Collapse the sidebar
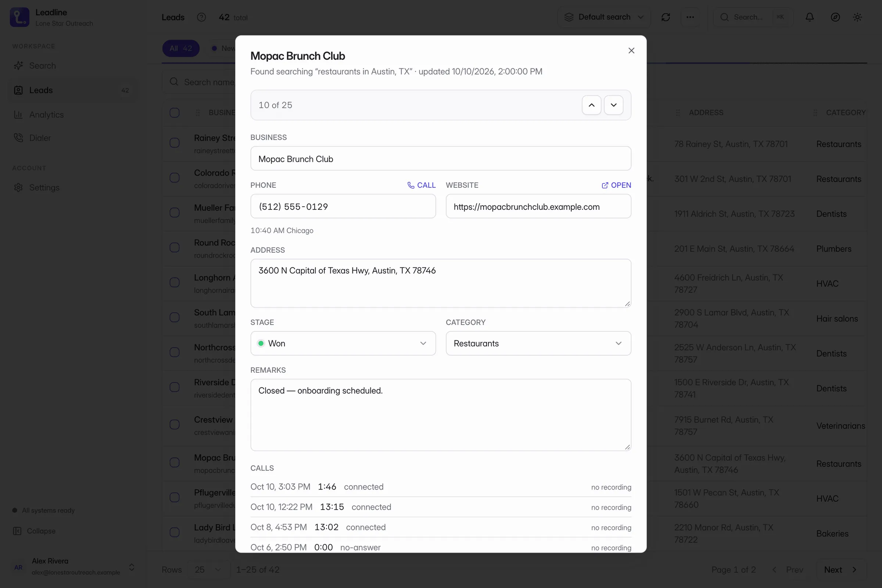 (35, 531)
